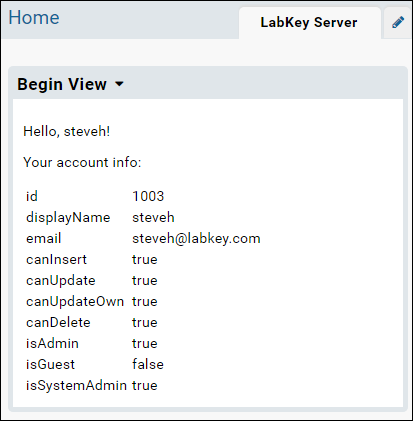The height and width of the screenshot is (421, 413).
Task: Click the displayName value steveh
Action: tap(153, 218)
